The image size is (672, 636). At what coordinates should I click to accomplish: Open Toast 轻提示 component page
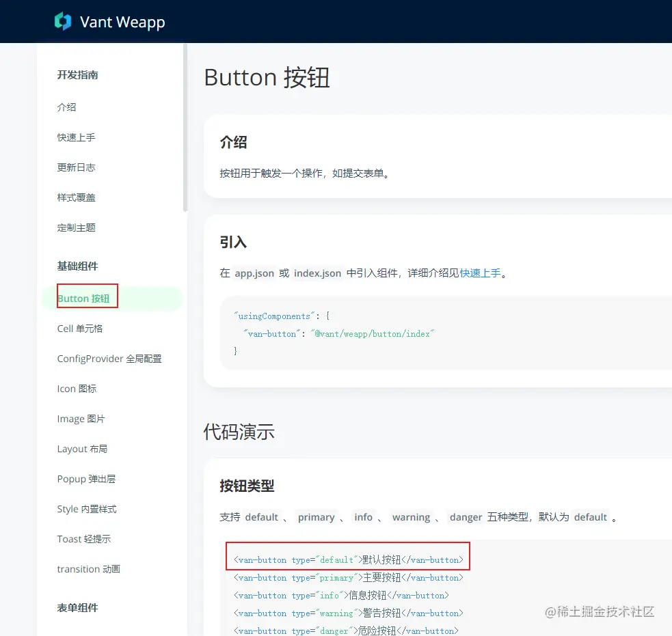(84, 539)
